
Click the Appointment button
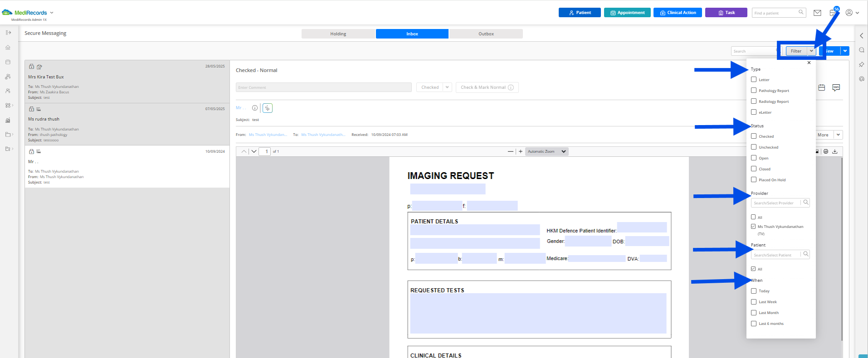click(627, 13)
